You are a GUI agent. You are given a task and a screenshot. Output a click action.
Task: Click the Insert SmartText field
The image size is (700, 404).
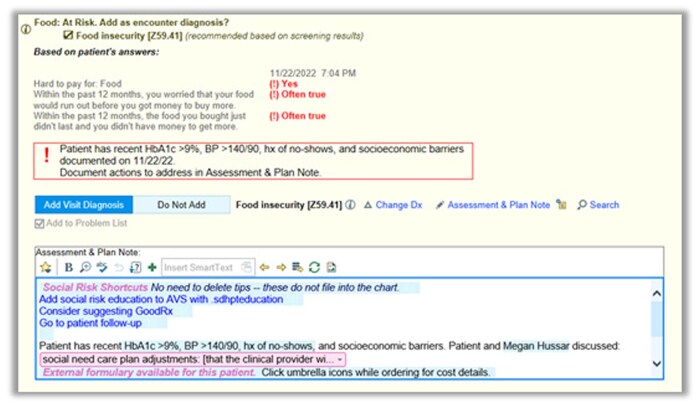point(202,267)
